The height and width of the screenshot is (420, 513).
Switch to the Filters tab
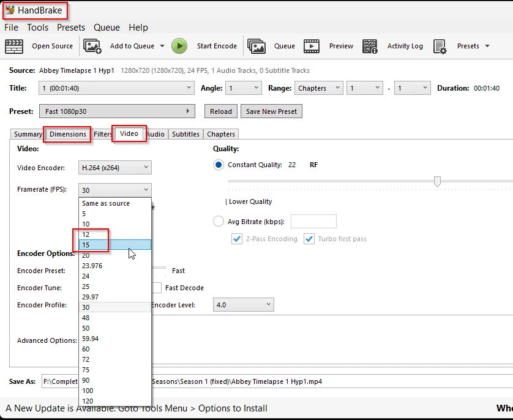tap(103, 134)
